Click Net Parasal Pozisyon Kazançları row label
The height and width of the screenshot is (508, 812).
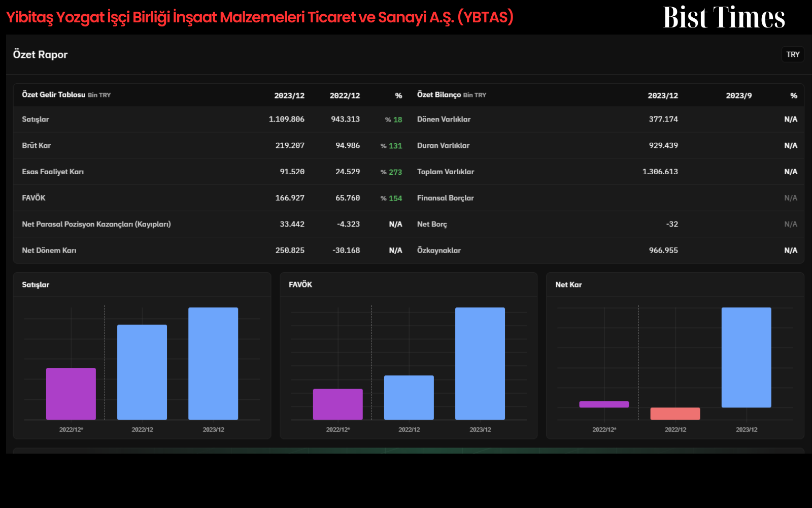(x=96, y=224)
